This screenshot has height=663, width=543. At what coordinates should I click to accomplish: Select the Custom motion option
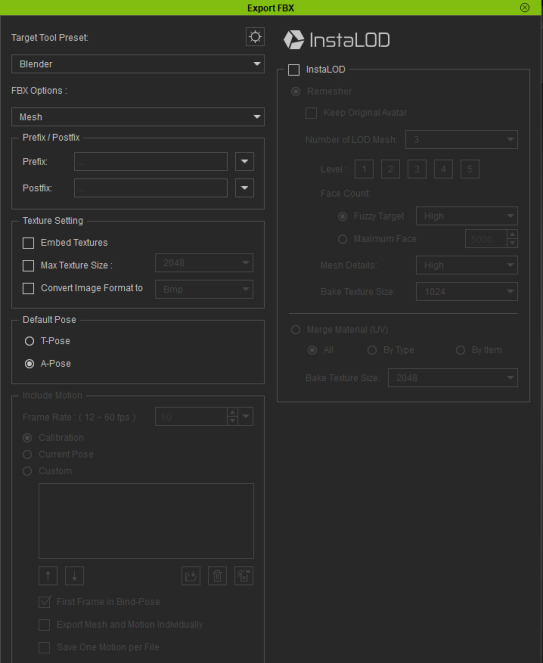click(x=27, y=471)
